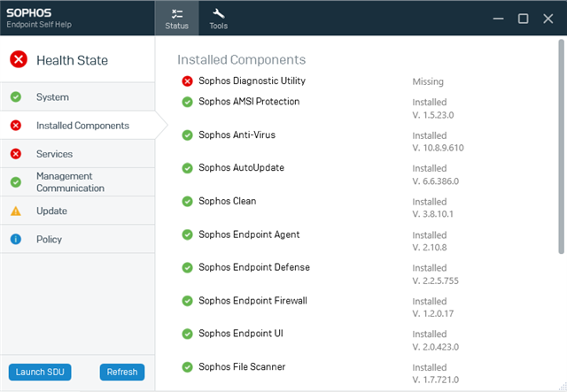Click green check icon for Sophos Endpoint Agent
Screen dimensions: 567x392
187,234
